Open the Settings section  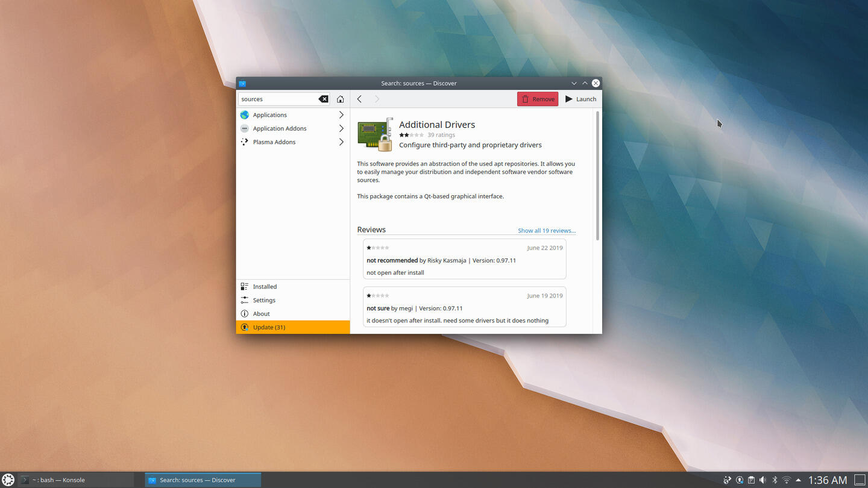[x=293, y=300]
